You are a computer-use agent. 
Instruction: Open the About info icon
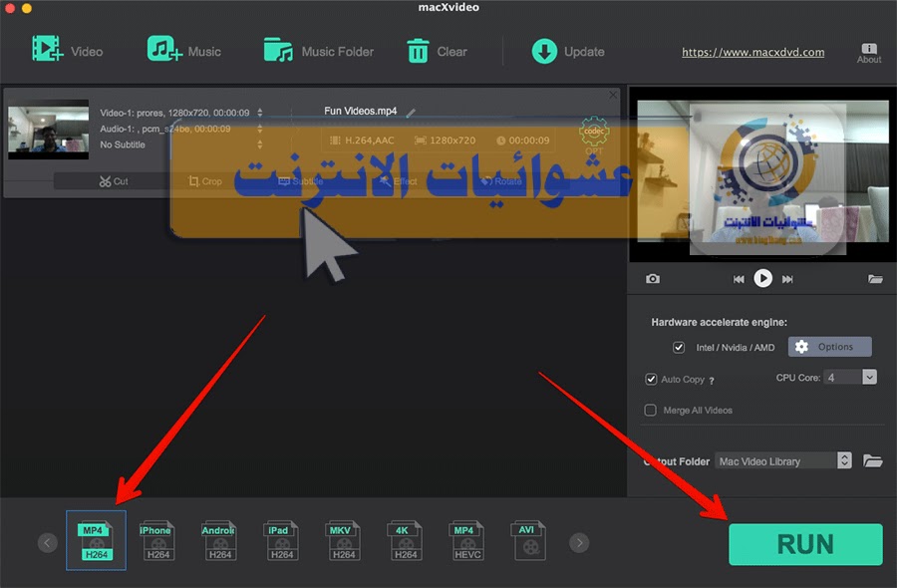868,53
